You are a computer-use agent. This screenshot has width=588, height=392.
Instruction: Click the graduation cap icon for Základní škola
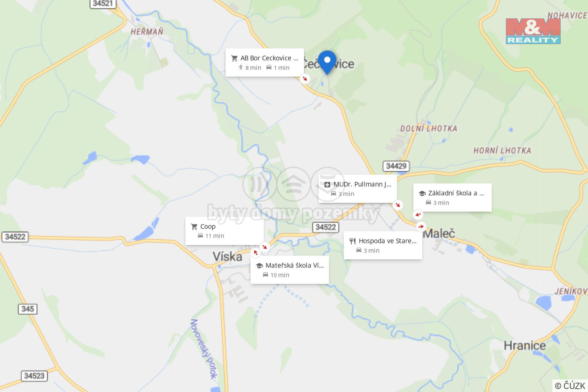click(422, 194)
